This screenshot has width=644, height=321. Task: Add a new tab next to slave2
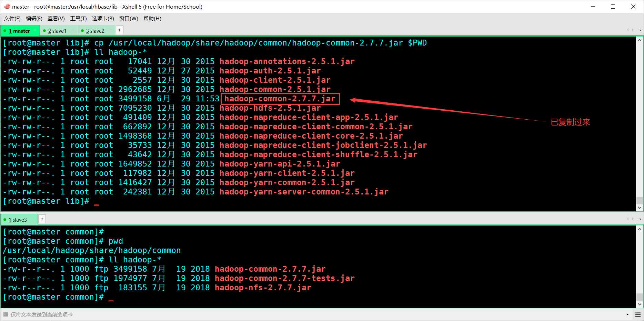coord(120,30)
